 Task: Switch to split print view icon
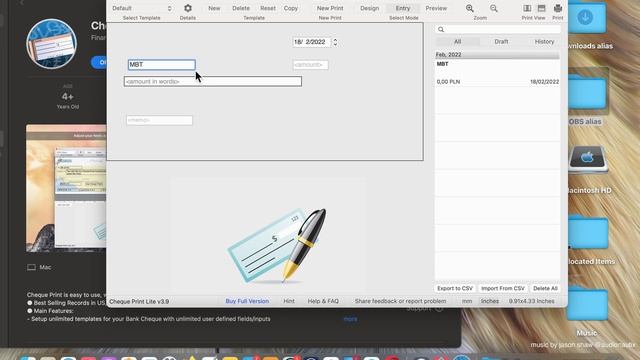pyautogui.click(x=527, y=8)
